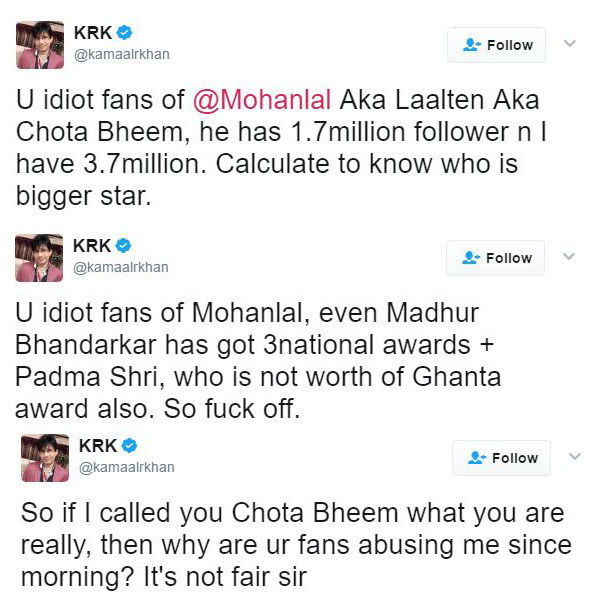Open the third tweet's chevron options menu
The height and width of the screenshot is (596, 603).
575,456
